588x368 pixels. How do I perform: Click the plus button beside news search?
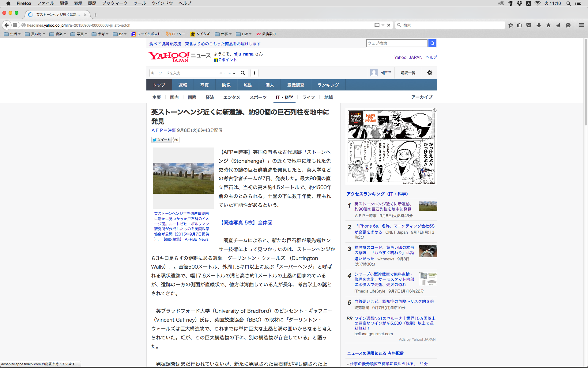(x=254, y=73)
